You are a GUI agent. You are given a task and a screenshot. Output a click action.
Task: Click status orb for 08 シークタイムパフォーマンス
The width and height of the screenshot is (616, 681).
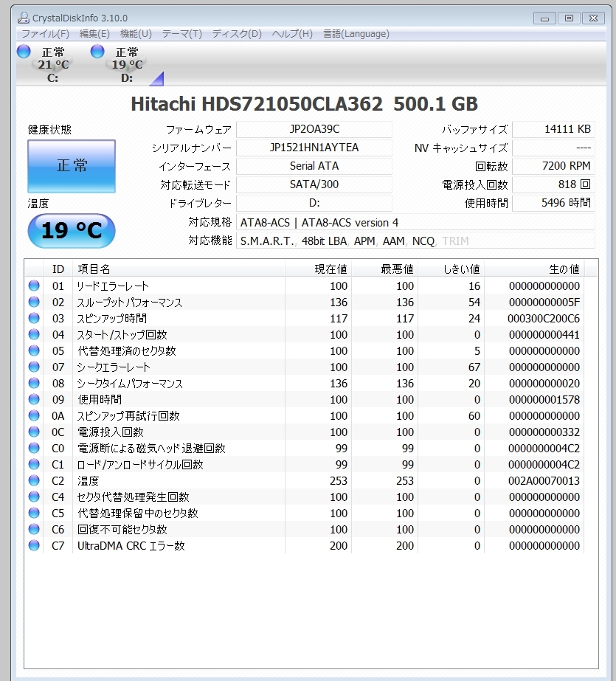point(34,383)
